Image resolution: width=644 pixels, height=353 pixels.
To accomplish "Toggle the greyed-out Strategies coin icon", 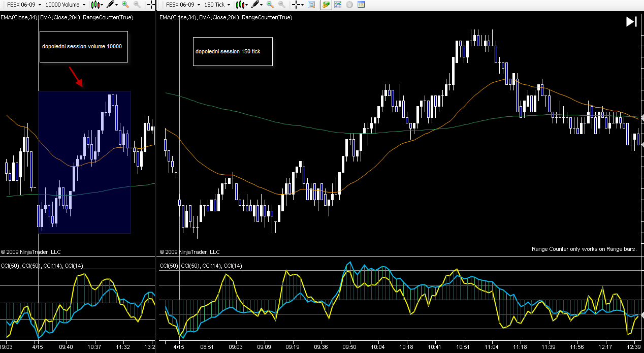I will [349, 5].
